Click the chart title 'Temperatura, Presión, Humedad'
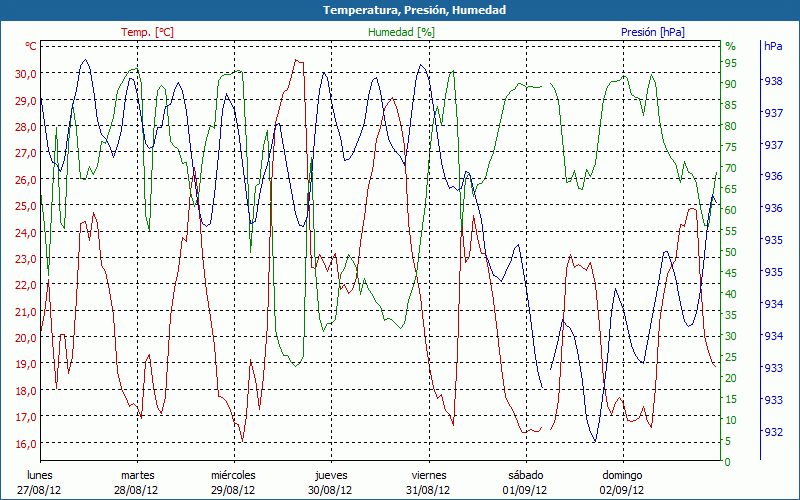 click(x=400, y=10)
